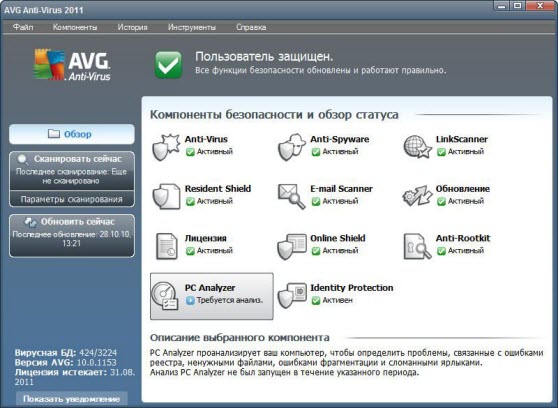Select the PC Analyzer gauge icon
Viewport: 558px width, 408px height.
coord(164,295)
